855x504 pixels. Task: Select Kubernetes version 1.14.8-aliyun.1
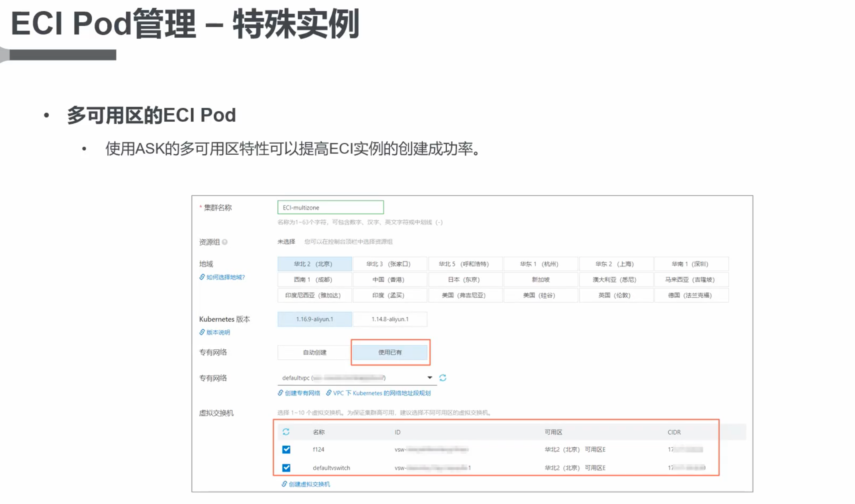point(390,319)
